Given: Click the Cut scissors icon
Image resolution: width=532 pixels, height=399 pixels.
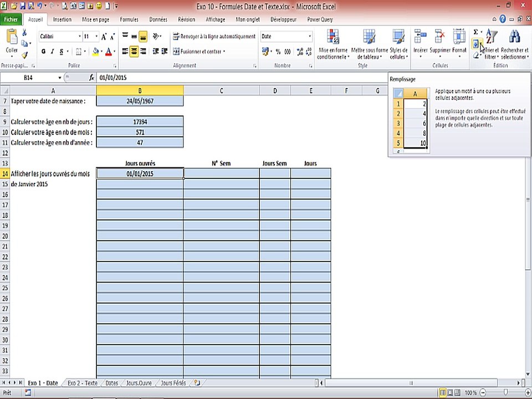Looking at the screenshot, I should point(24,33).
